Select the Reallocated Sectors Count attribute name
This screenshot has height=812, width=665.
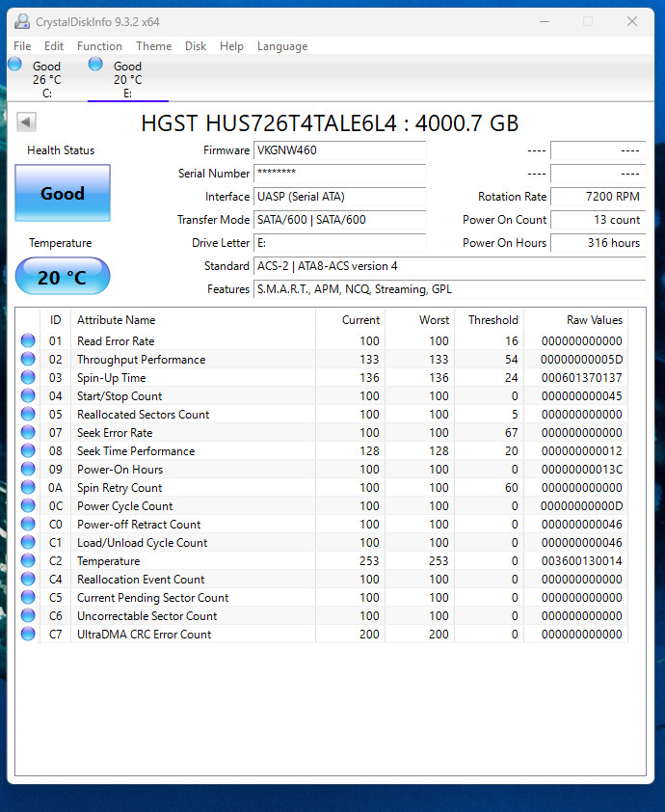pyautogui.click(x=144, y=415)
